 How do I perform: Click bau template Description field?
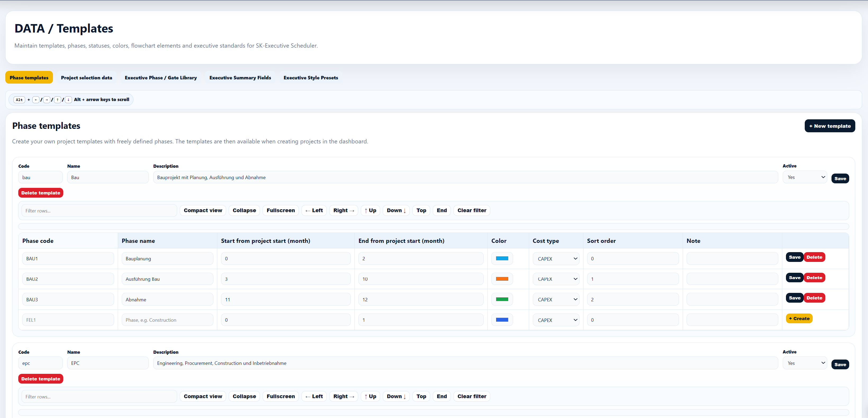click(x=465, y=177)
